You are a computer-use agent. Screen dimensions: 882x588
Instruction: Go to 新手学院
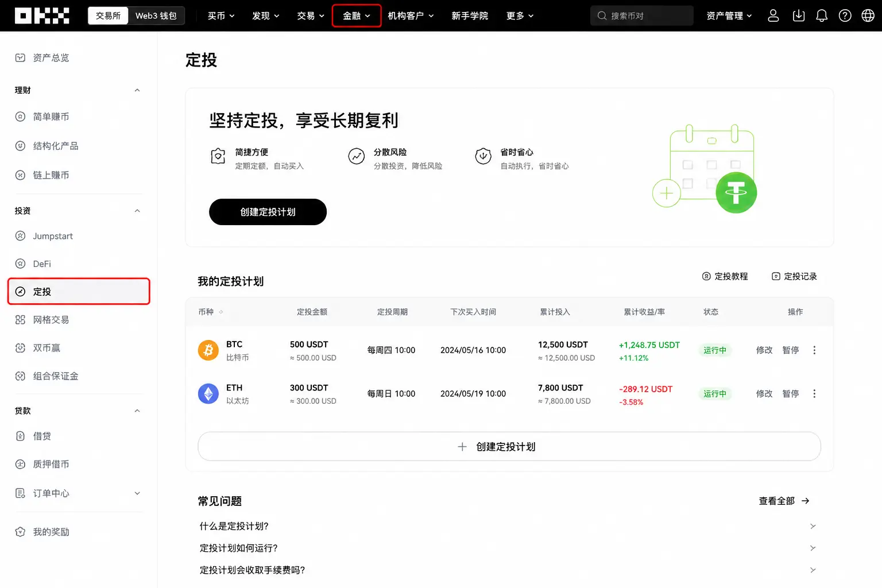[x=470, y=16]
